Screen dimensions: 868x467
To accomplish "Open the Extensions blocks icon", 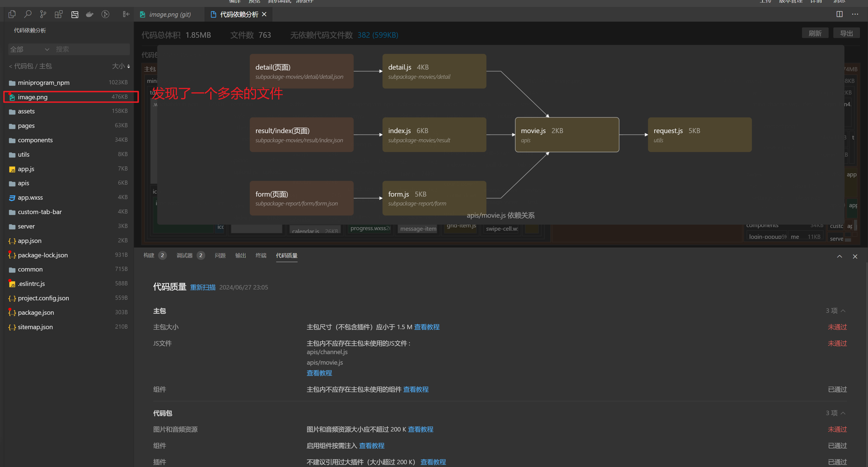I will click(x=59, y=14).
